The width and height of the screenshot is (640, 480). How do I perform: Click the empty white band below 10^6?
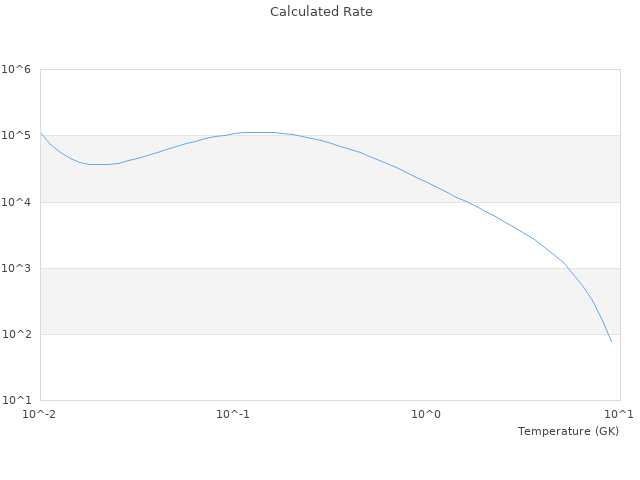(x=330, y=102)
